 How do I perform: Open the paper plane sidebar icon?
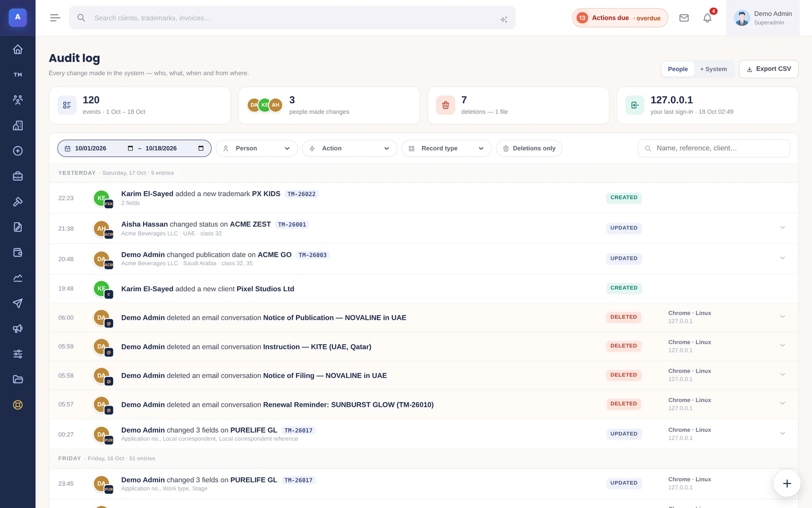point(18,303)
